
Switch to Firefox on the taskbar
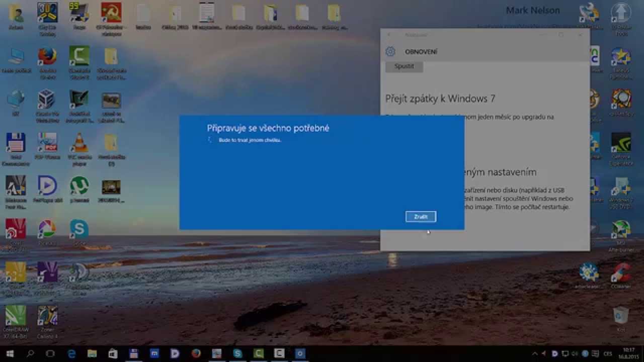click(x=196, y=353)
